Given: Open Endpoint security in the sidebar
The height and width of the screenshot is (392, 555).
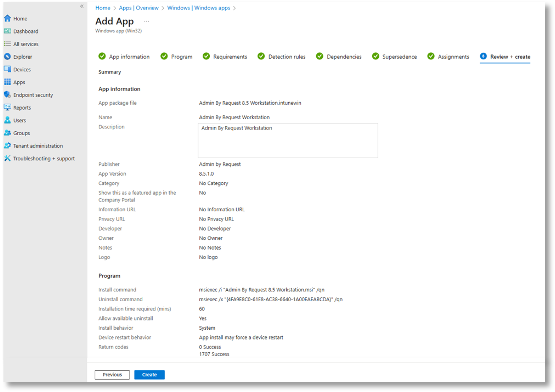Looking at the screenshot, I should point(33,95).
